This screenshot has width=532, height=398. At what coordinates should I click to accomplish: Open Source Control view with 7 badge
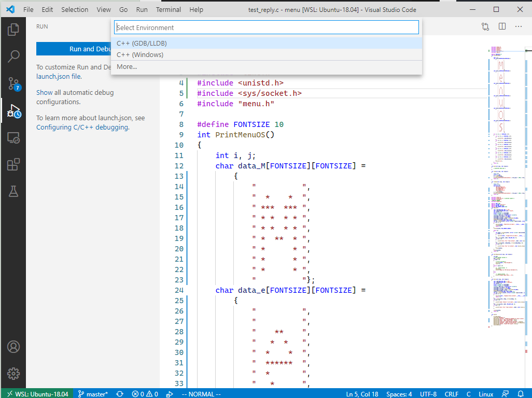coord(14,84)
